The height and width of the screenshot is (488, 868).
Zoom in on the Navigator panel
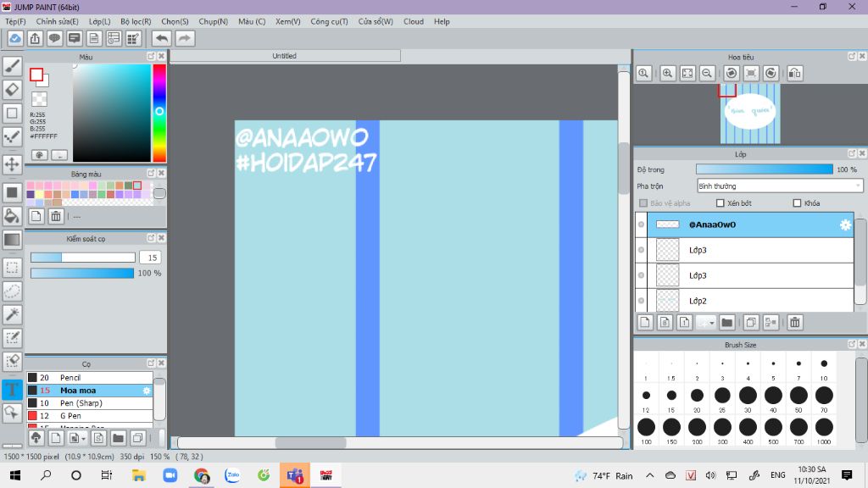(x=668, y=73)
